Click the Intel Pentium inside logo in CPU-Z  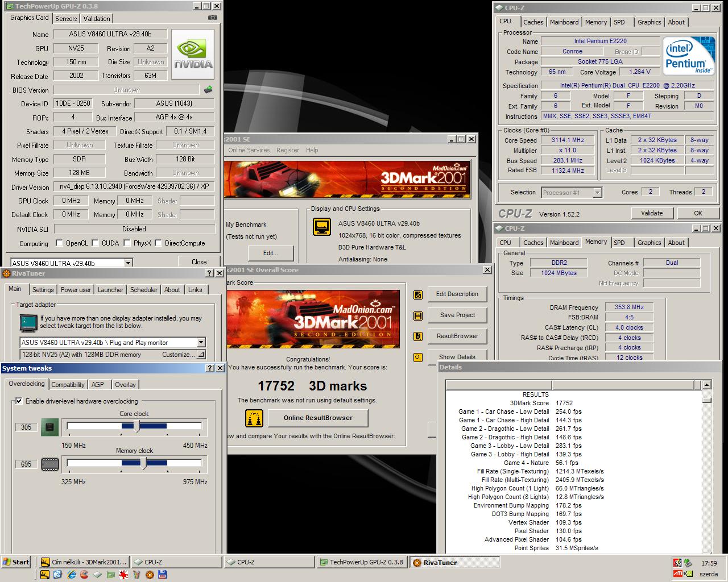(x=689, y=55)
